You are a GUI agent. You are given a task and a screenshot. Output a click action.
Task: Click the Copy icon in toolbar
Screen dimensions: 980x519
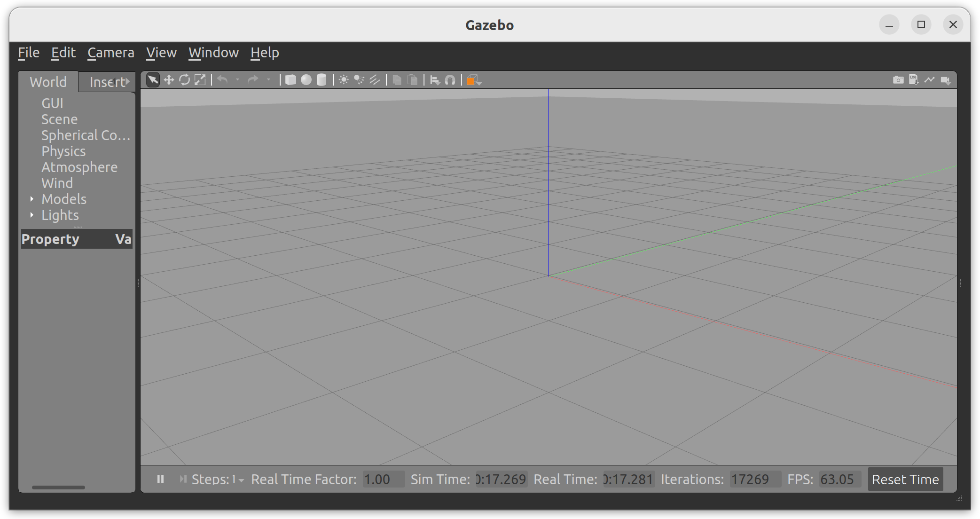click(x=397, y=80)
